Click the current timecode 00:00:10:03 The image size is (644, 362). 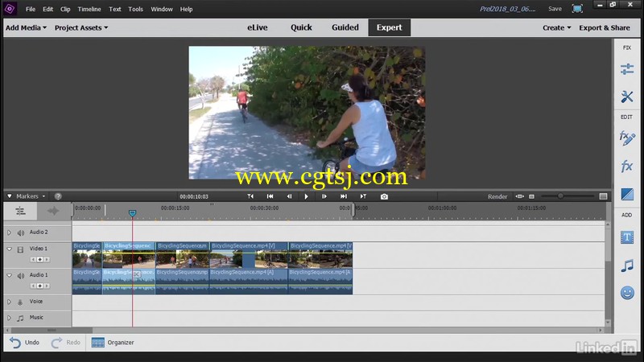[194, 196]
